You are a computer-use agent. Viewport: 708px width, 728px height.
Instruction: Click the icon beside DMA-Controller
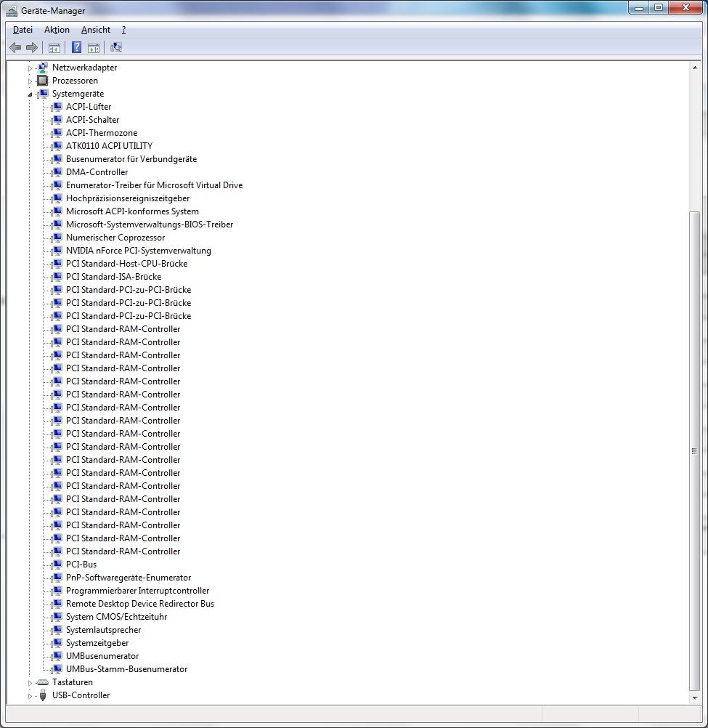pyautogui.click(x=57, y=171)
